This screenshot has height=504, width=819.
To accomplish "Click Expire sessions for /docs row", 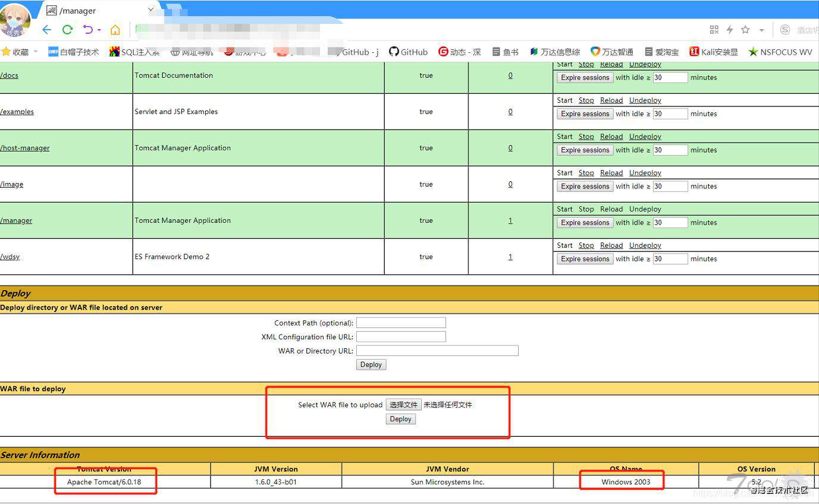I will pos(585,78).
